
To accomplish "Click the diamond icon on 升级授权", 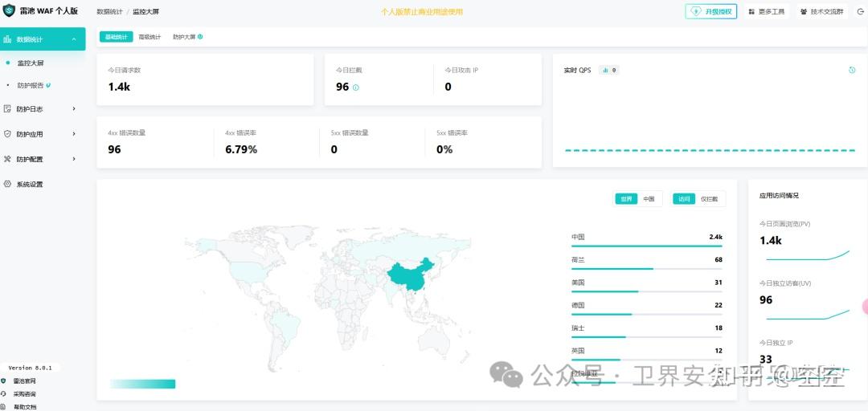I will tap(696, 12).
